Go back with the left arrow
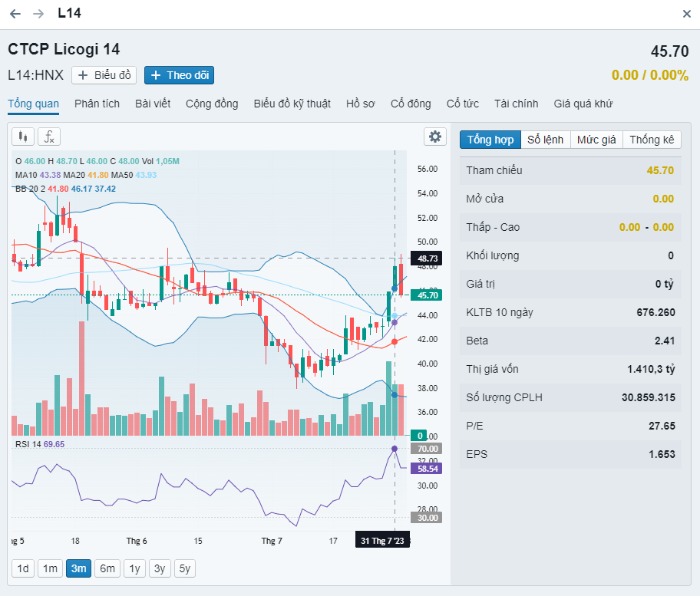The height and width of the screenshot is (596, 700). (x=15, y=14)
